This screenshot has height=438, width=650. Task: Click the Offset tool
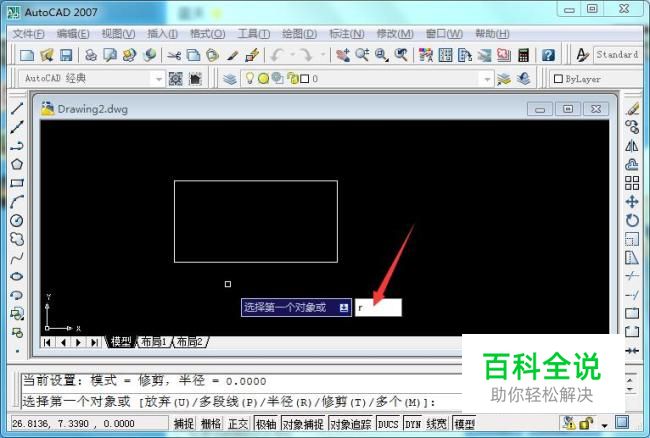pos(632,165)
